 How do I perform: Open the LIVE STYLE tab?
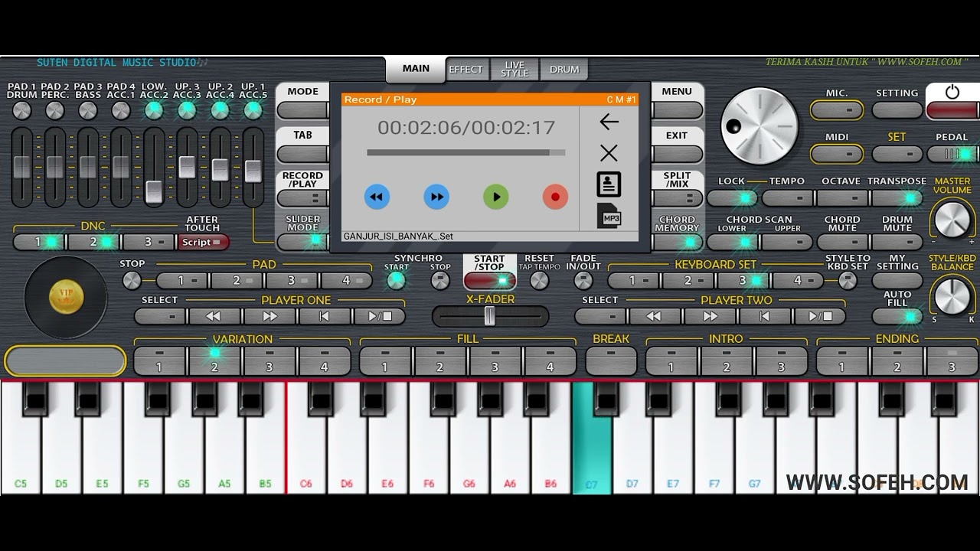tap(514, 70)
